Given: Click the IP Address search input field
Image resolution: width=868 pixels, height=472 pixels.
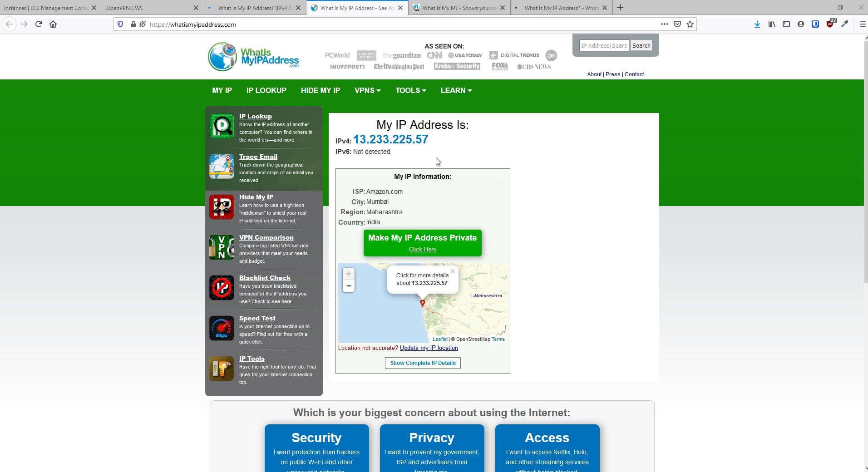Looking at the screenshot, I should [604, 45].
